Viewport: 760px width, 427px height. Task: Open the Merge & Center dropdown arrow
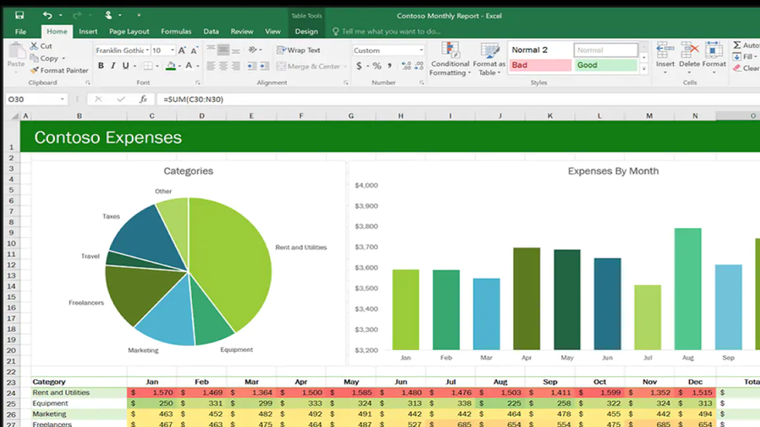pyautogui.click(x=345, y=66)
